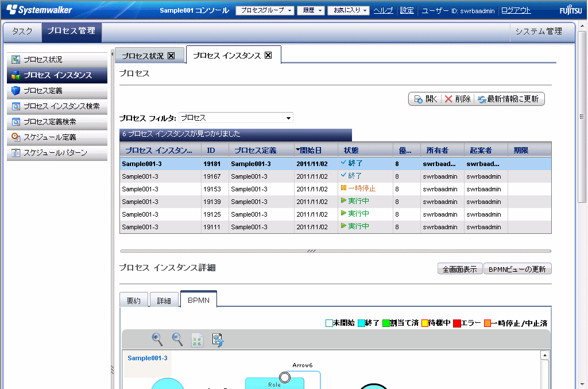
Task: Click the red エラー legend color swatch
Action: click(x=457, y=323)
